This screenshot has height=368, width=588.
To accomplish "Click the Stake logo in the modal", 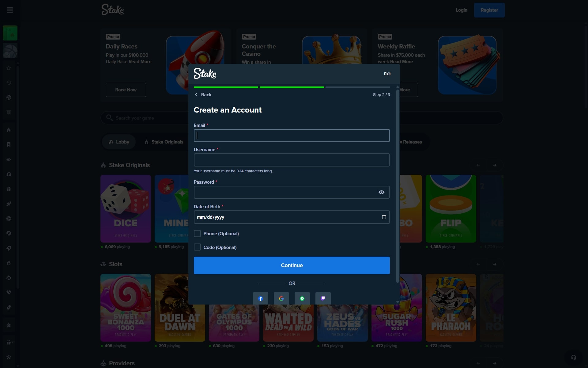I will pos(205,74).
